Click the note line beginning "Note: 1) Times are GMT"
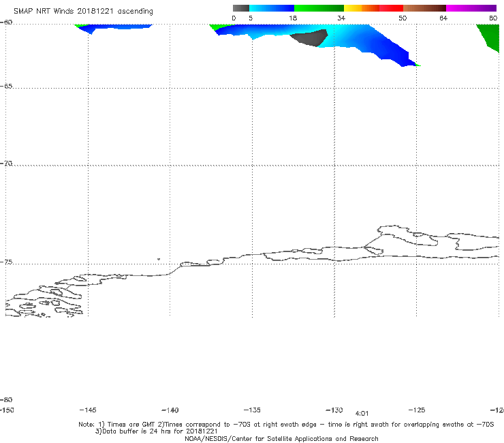504x443 pixels. tap(286, 425)
